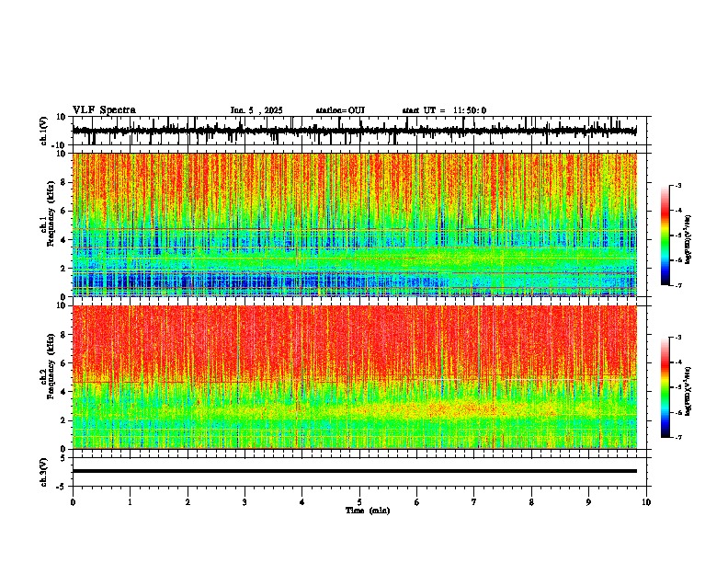Select the ch.1 "Frequency (kHz)" axis label
The height and width of the screenshot is (563, 728).
51,213
